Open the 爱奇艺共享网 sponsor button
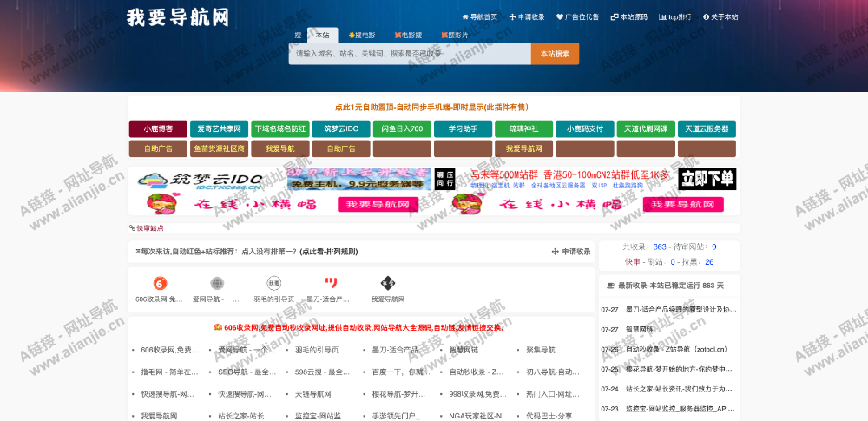This screenshot has width=868, height=421. coord(220,129)
